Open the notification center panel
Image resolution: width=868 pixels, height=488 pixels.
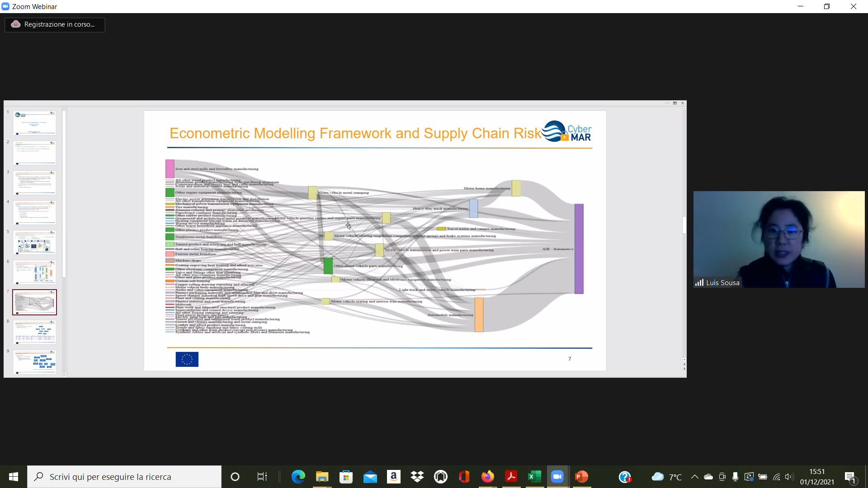(850, 477)
